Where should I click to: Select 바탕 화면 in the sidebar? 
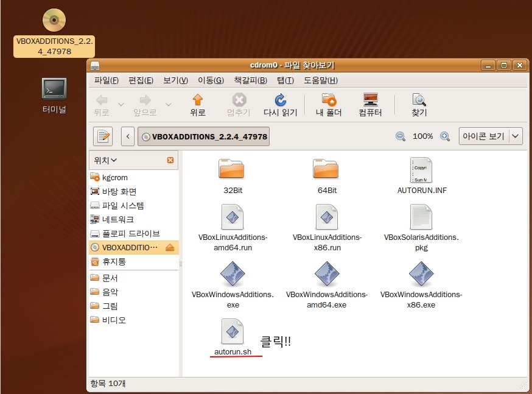click(134, 191)
